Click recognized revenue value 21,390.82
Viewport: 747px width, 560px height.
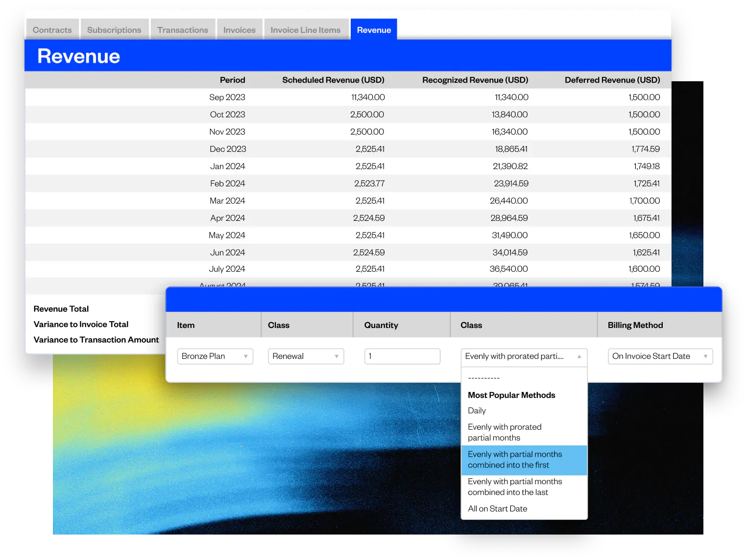pos(510,166)
